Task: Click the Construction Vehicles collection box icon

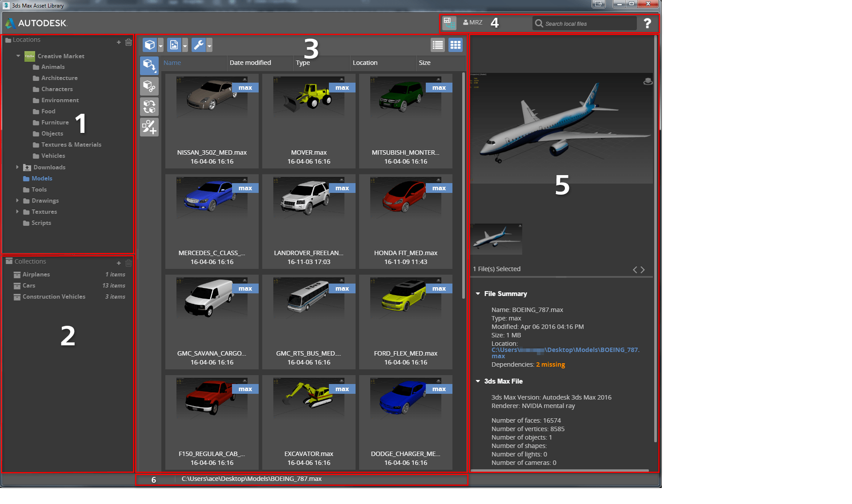Action: [17, 297]
